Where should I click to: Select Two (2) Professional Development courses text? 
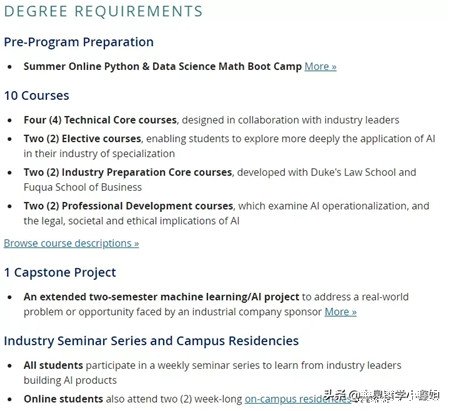128,206
